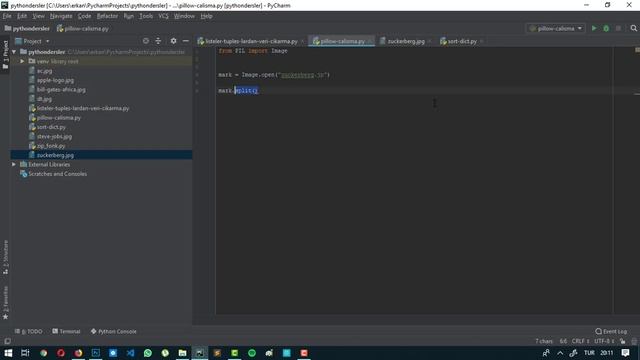Click pythondersler breadcrumb in navigation bar
This screenshot has width=640, height=360.
click(27, 28)
